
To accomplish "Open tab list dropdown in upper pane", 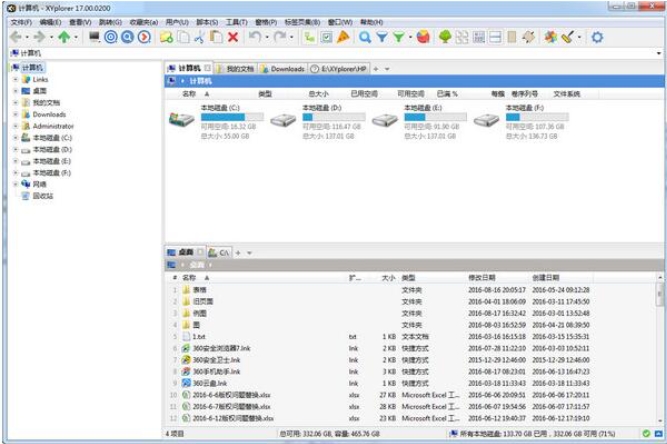I will point(387,69).
